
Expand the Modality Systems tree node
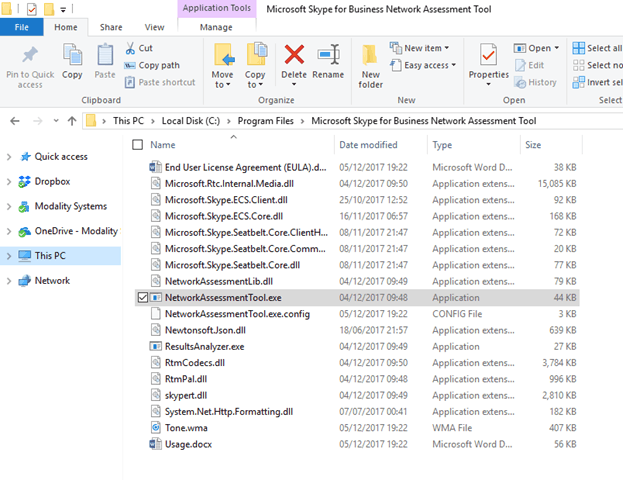pos(9,207)
